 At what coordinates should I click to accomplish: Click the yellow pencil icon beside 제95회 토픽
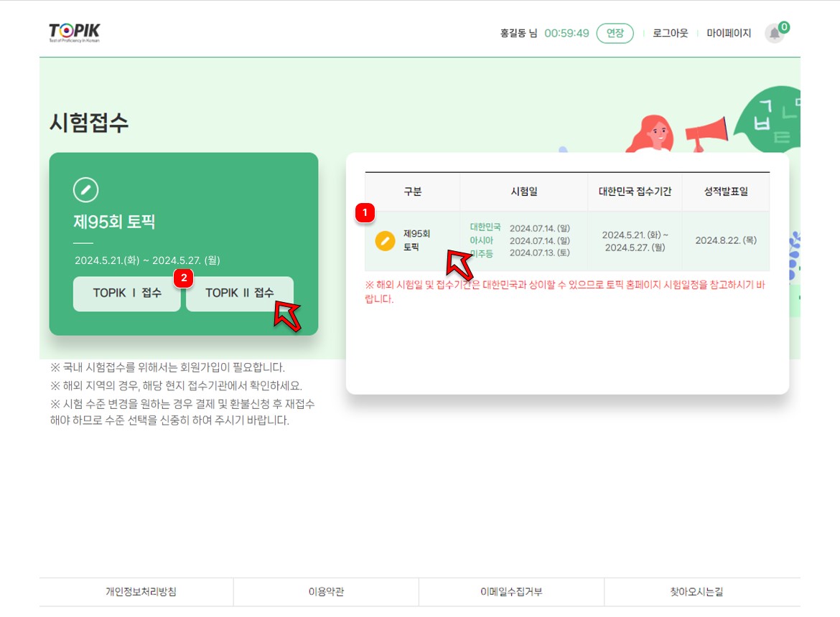tap(385, 241)
